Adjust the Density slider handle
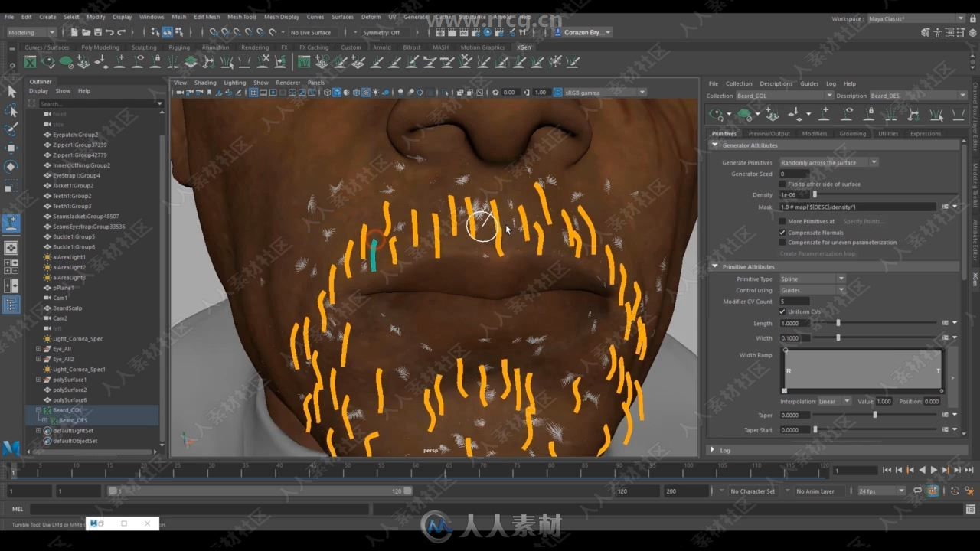 tap(815, 194)
